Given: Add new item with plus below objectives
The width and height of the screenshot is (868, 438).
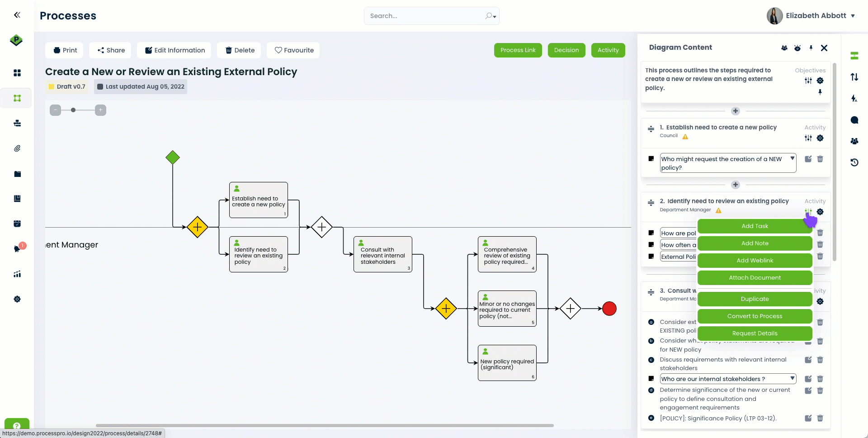Looking at the screenshot, I should pos(736,111).
